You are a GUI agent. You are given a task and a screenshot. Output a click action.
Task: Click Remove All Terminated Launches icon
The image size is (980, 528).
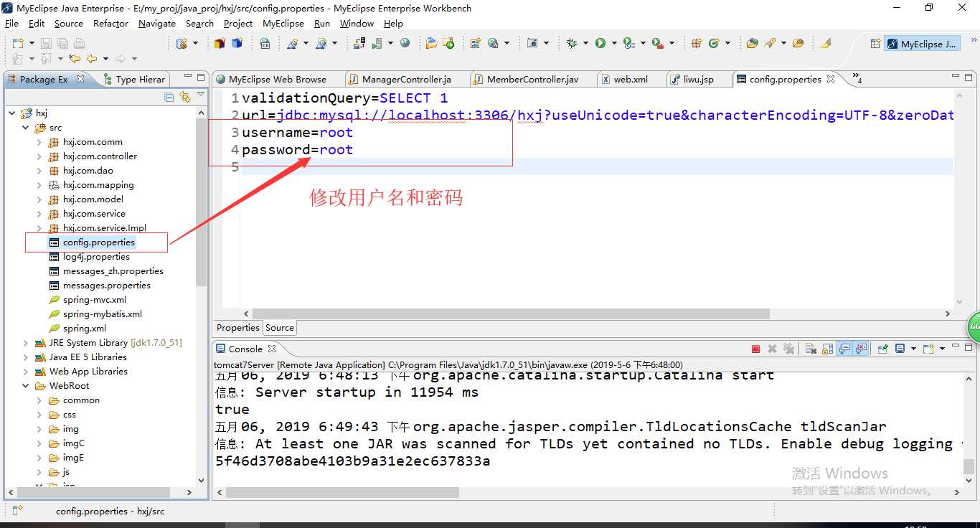[x=789, y=349]
